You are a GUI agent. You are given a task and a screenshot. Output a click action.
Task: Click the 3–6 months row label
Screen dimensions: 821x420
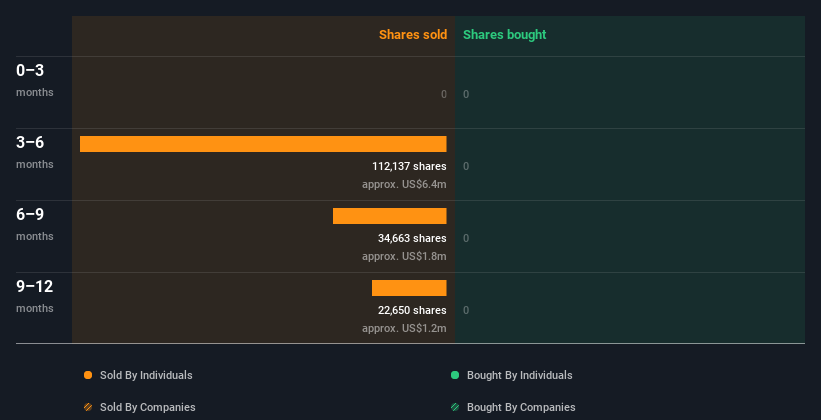35,152
